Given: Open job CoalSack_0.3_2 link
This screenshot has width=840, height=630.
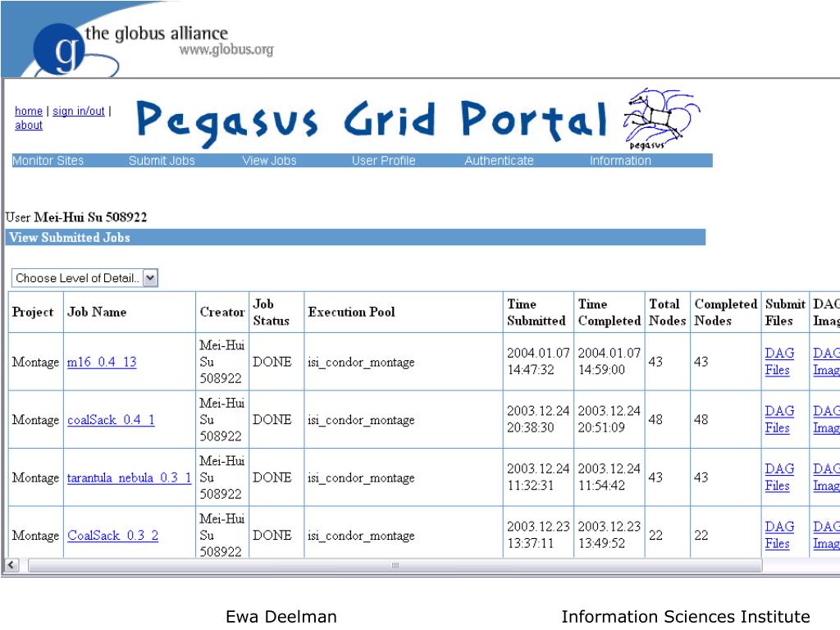Looking at the screenshot, I should (112, 536).
